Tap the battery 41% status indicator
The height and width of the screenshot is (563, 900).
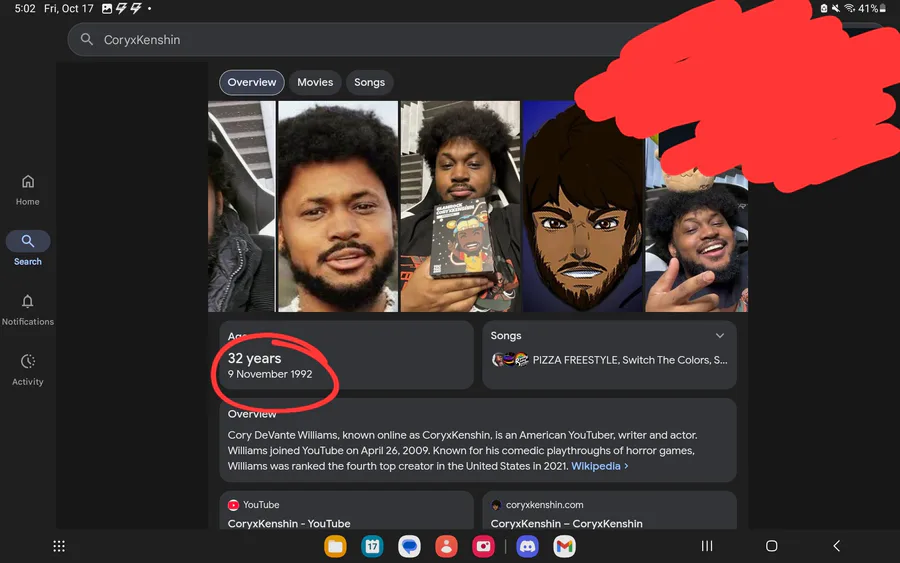tap(872, 8)
